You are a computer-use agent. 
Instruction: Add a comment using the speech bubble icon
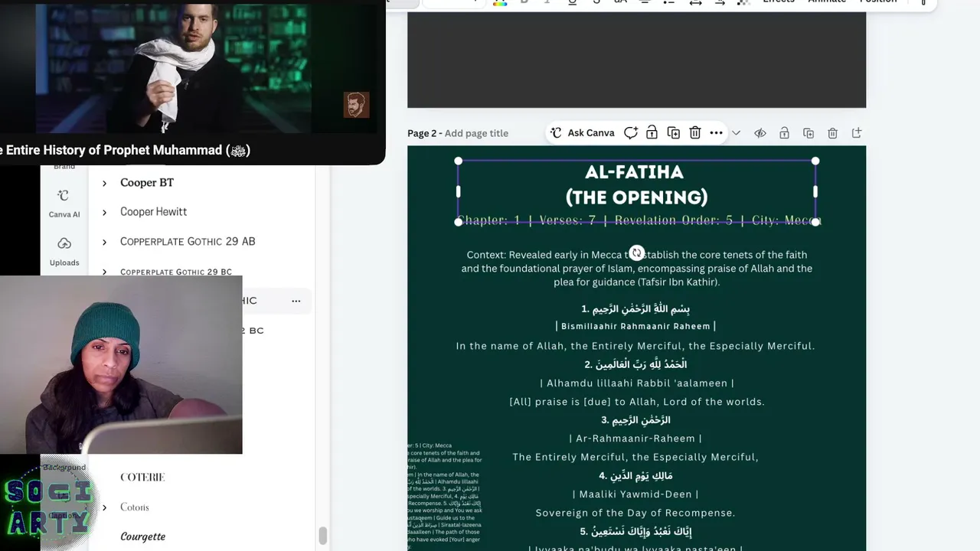[x=630, y=133]
